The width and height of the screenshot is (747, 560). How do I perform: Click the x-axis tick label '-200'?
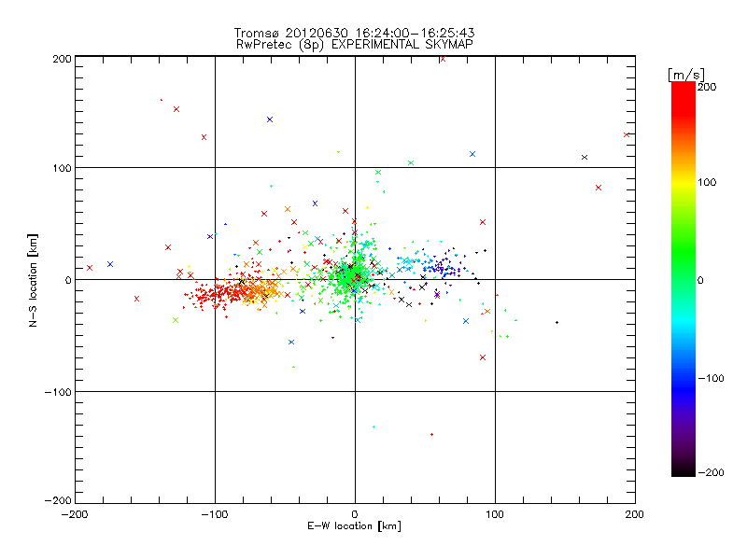(75, 514)
